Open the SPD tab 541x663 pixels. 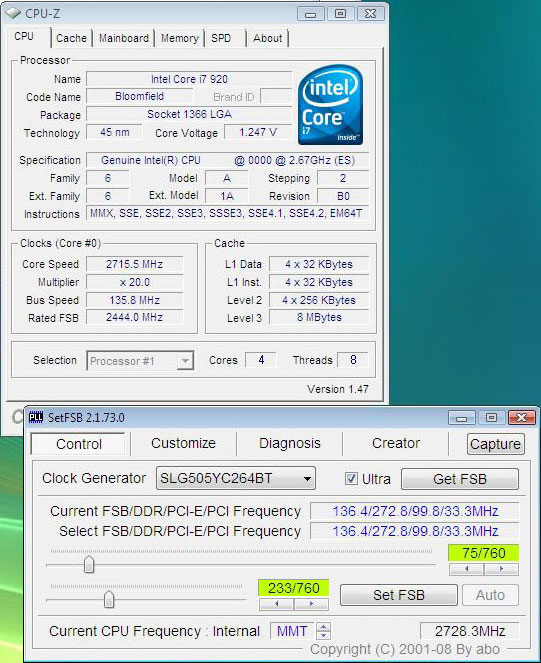(x=221, y=38)
